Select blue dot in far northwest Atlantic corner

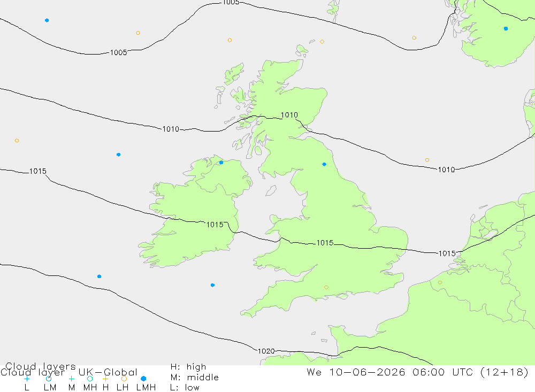[x=47, y=20]
